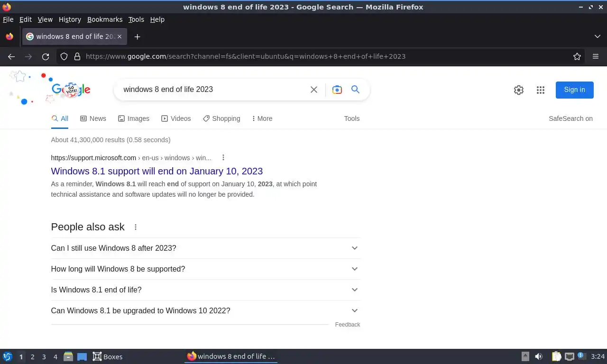The image size is (607, 364).
Task: Open the Google apps grid
Action: coord(541,90)
